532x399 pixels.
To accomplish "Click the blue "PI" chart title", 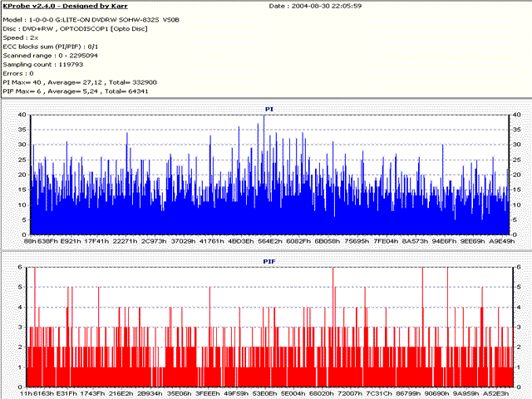I will (x=269, y=109).
